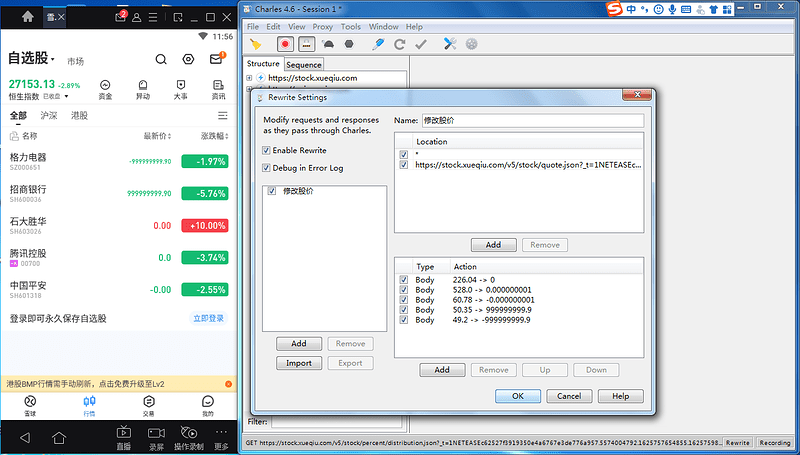The image size is (800, 455).
Task: Toggle checkbox for rule 49.2 -> -999999999.9
Action: (x=404, y=320)
